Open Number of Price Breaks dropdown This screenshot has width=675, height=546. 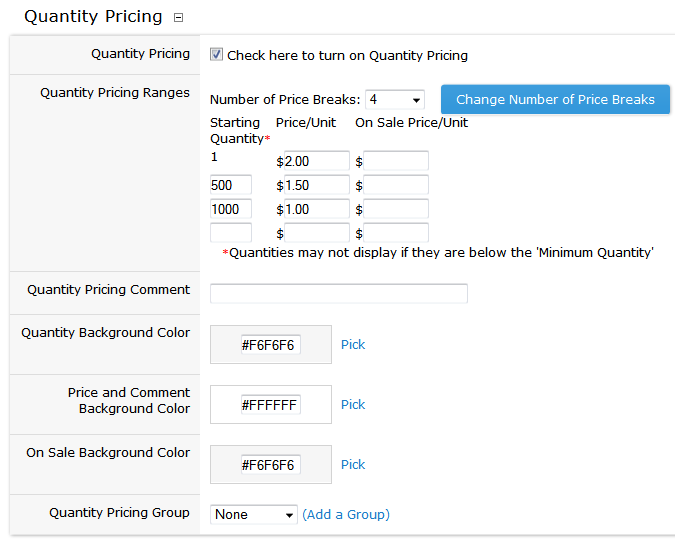[395, 100]
